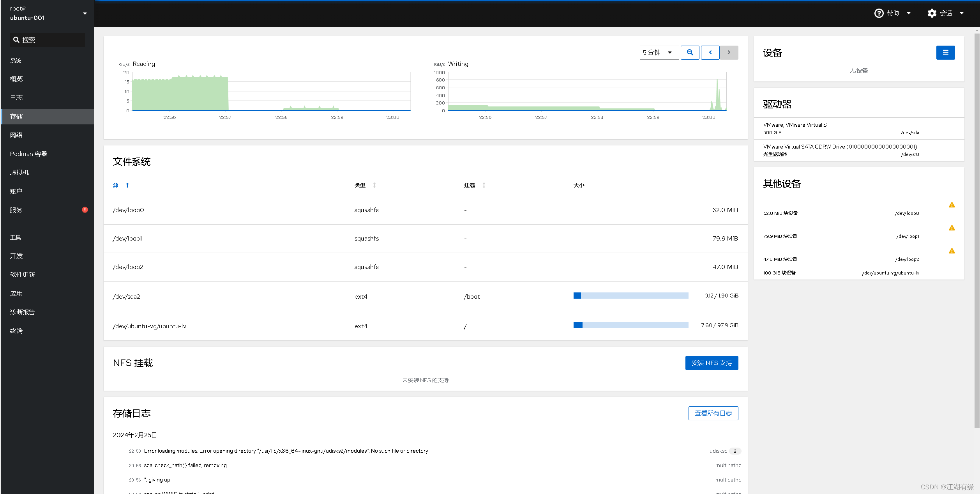Click the help question-mark icon
980x494 pixels.
tap(879, 13)
